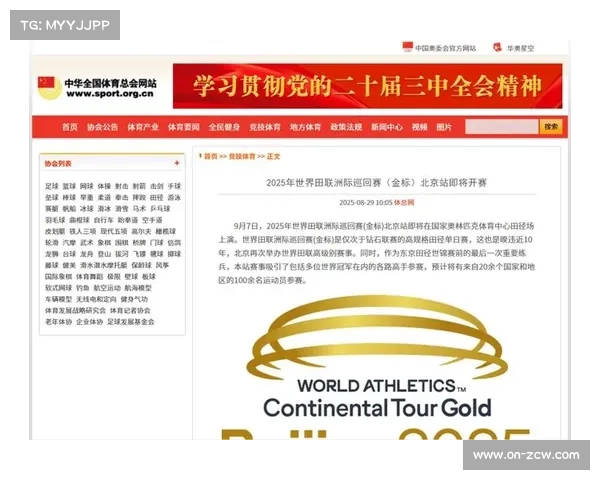Open the 篮球 association link
Viewport: 600px width, 480px height.
coord(69,186)
